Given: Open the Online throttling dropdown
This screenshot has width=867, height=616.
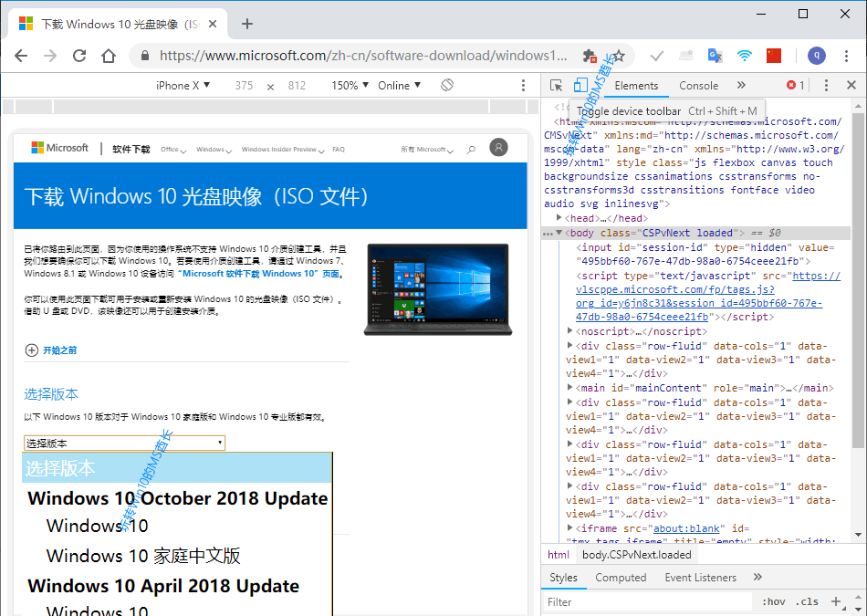Looking at the screenshot, I should pos(399,85).
